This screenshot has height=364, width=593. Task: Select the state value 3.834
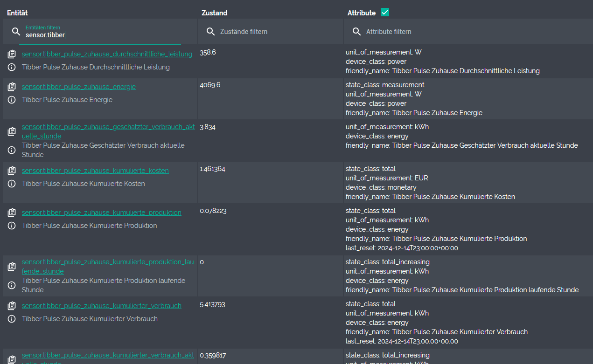tap(208, 127)
